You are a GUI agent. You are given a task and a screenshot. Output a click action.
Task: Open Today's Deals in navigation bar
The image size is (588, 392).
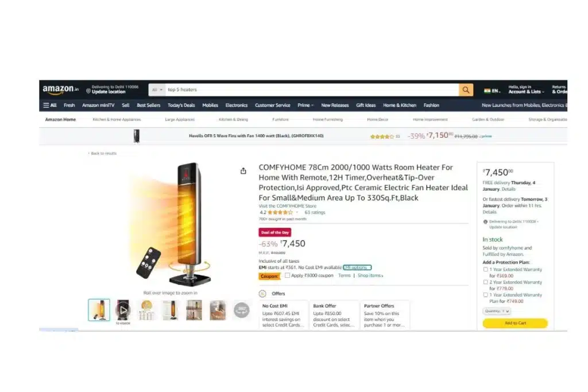(x=181, y=105)
